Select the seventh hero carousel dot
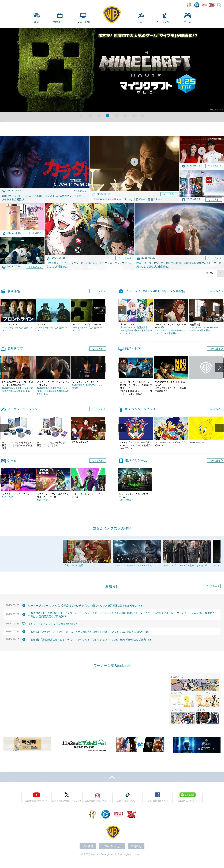This screenshot has width=224, height=868. [x=134, y=116]
